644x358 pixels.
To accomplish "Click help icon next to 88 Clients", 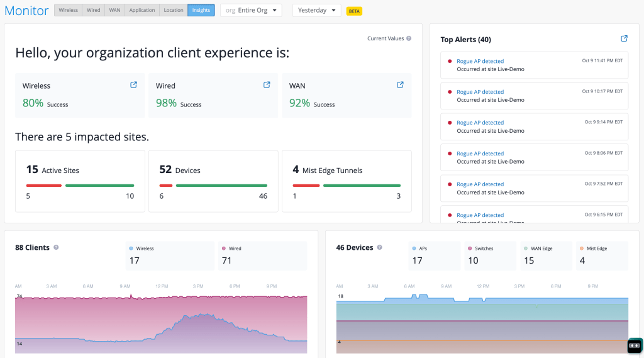I will pos(56,248).
